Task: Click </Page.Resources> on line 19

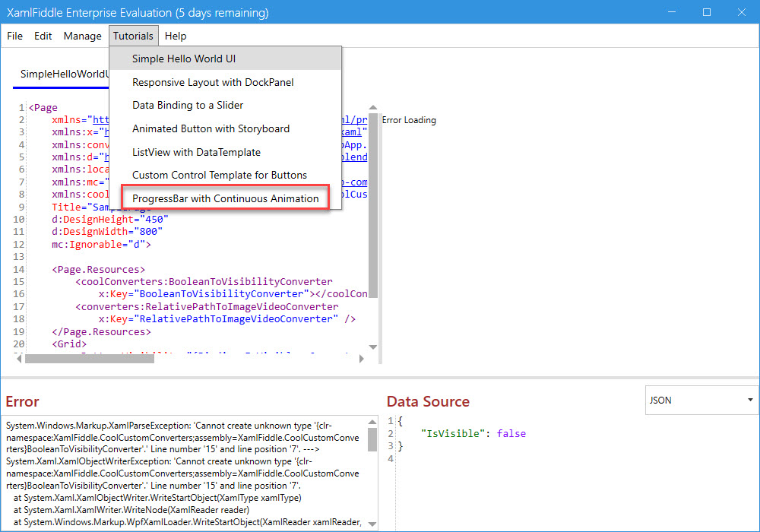Action: point(101,332)
